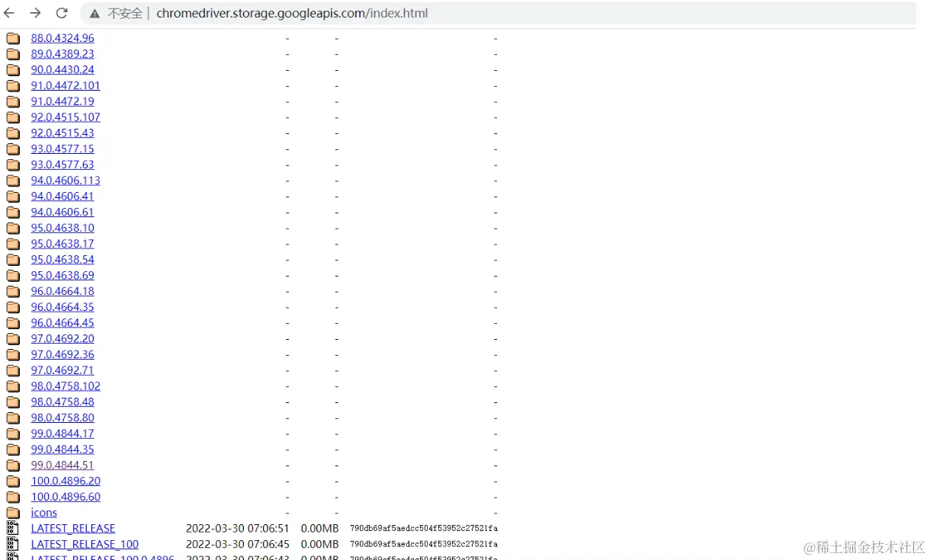Image resolution: width=930 pixels, height=560 pixels.
Task: Open the 98.0.4758.80 folder link
Action: pyautogui.click(x=63, y=418)
